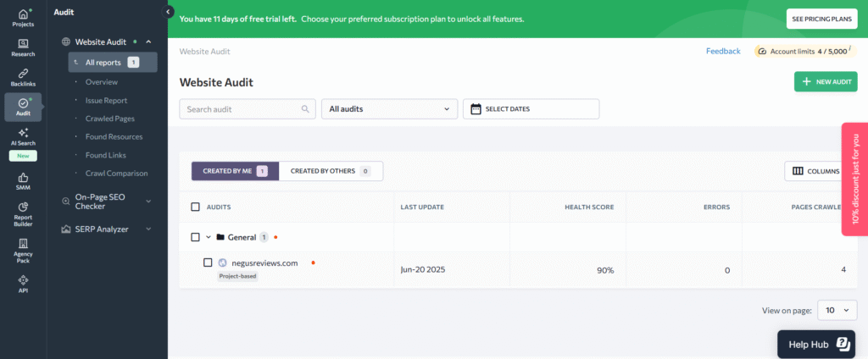
Task: Click See Pricing Plans button
Action: (x=822, y=19)
